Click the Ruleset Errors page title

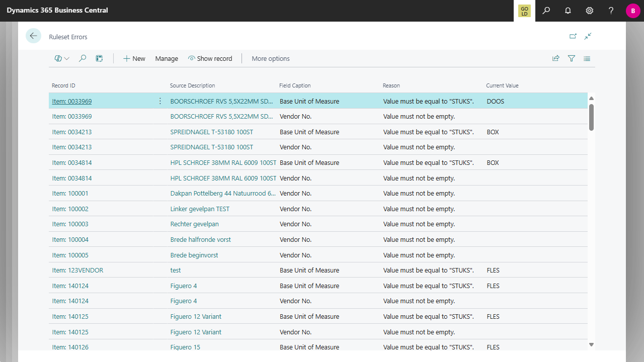pyautogui.click(x=68, y=37)
